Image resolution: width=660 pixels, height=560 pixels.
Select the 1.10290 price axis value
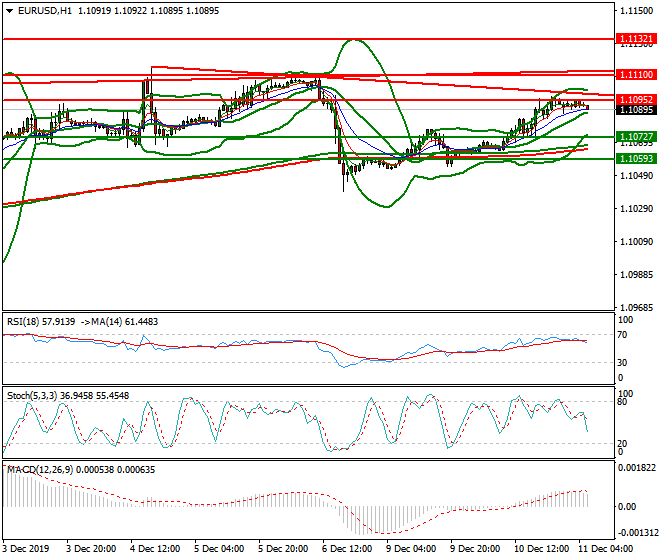(x=636, y=209)
